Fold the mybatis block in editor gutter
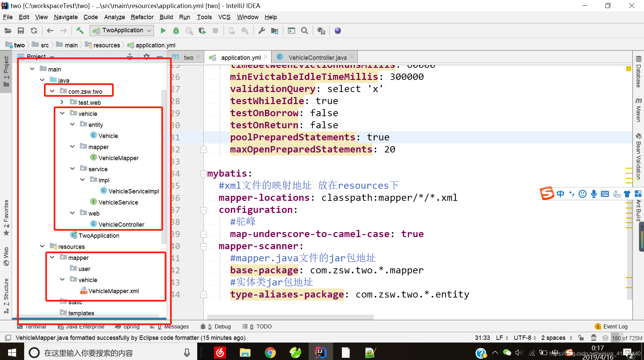 pos(203,174)
